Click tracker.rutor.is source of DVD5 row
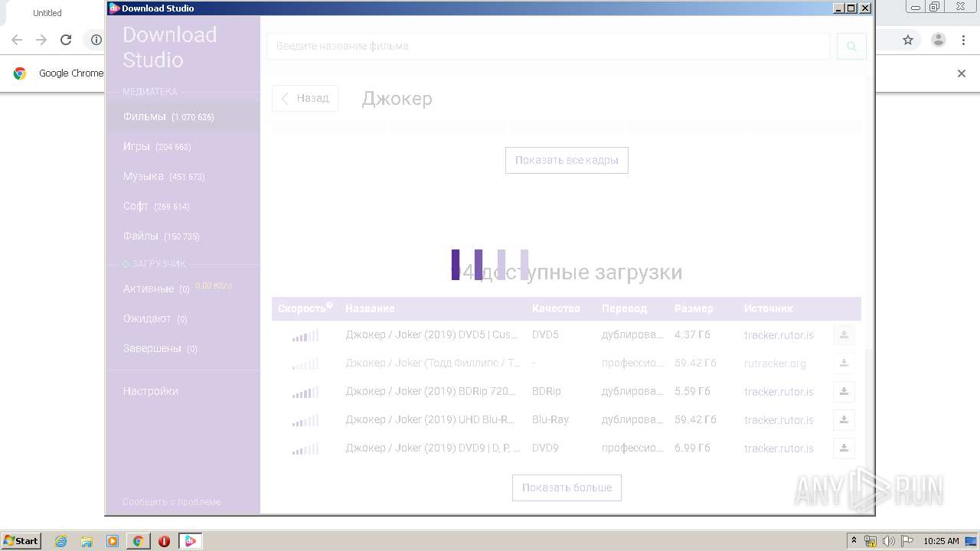The height and width of the screenshot is (551, 980). [779, 335]
